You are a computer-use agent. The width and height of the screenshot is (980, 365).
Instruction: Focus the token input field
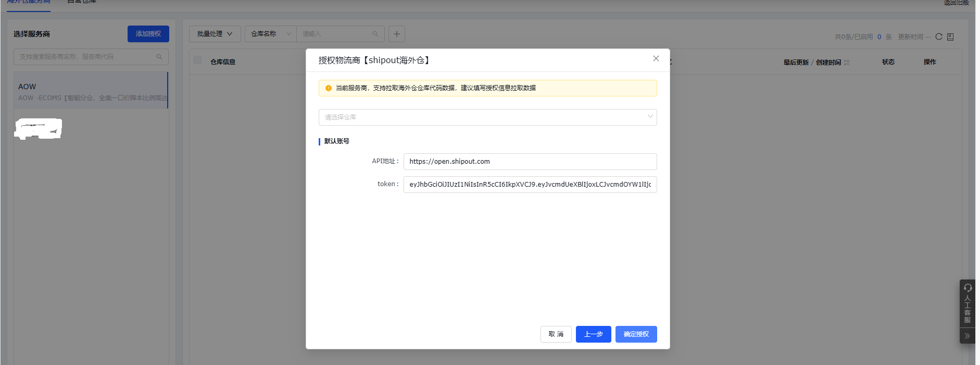coord(530,185)
